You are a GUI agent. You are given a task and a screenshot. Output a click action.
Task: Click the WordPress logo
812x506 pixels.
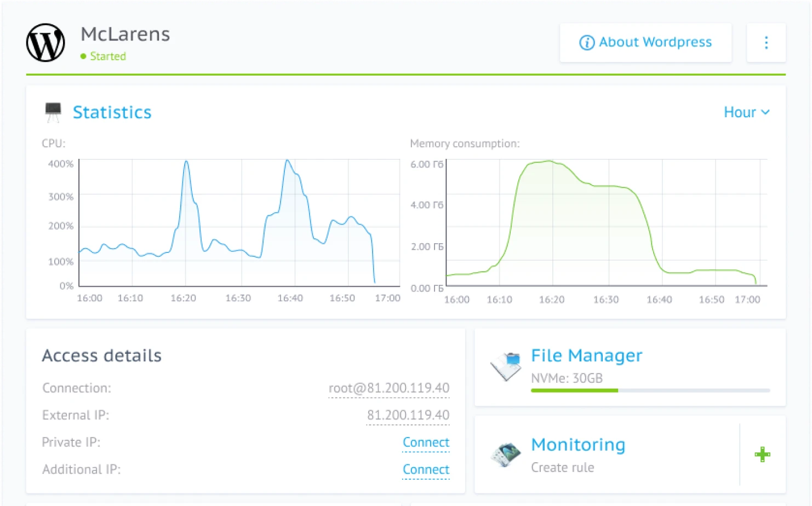(x=45, y=43)
